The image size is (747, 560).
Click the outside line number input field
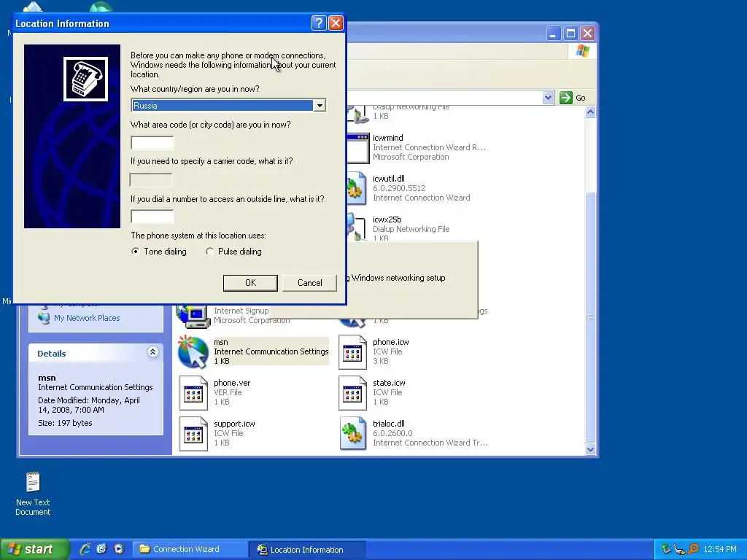point(152,217)
